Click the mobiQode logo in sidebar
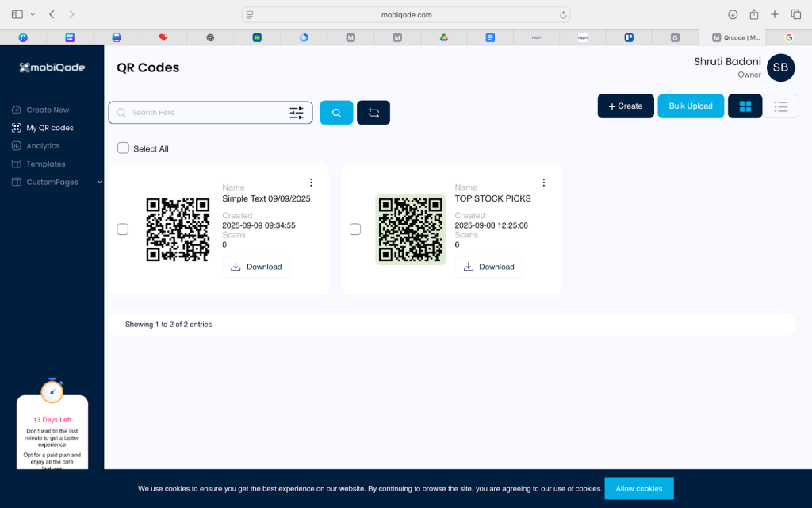 click(52, 67)
